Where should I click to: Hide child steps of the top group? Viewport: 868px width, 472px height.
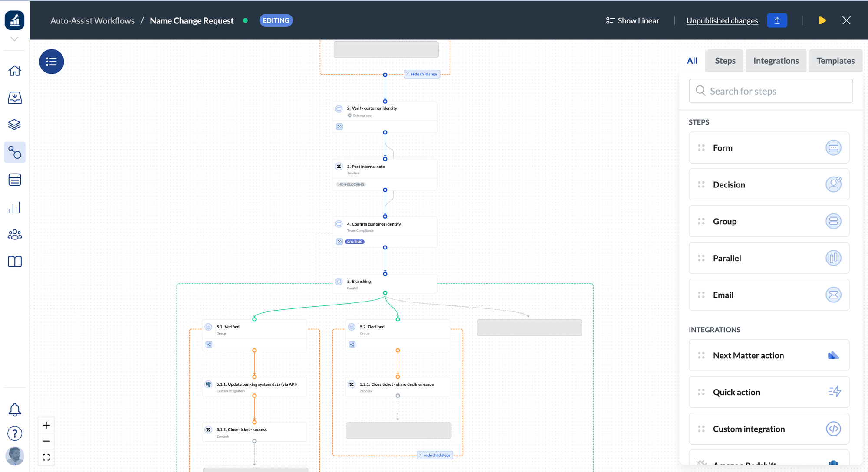pos(422,74)
